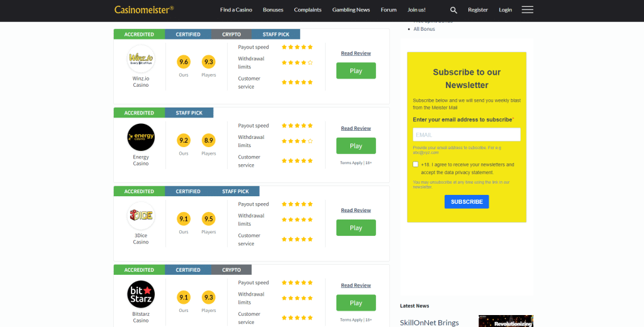Open the SkillOnNet Brings news headline

pos(429,323)
